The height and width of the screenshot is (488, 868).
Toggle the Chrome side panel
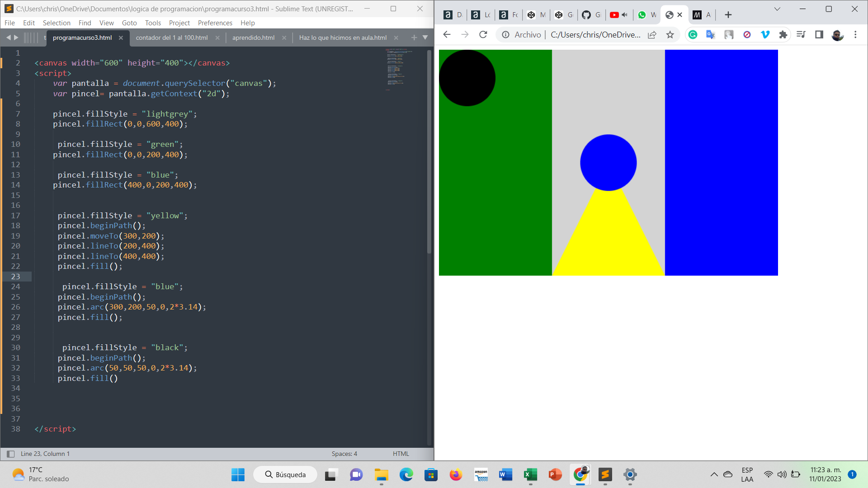(819, 35)
